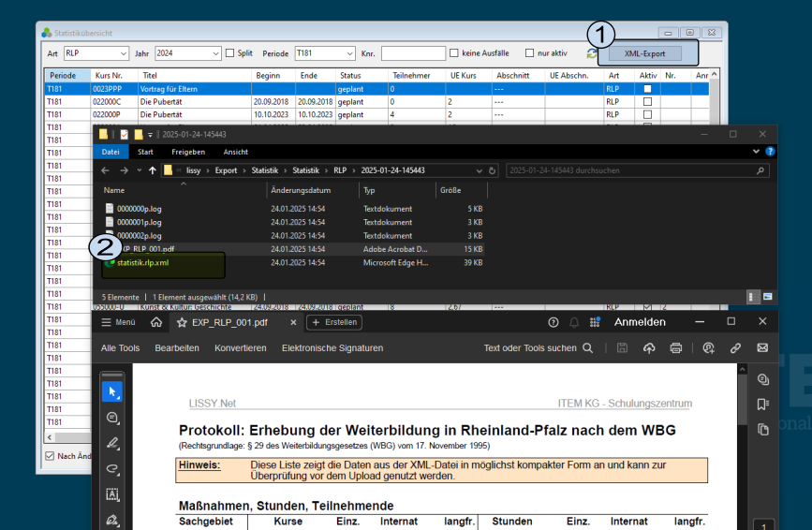This screenshot has height=530, width=812.
Task: Select file statistik.rlp.xml
Action: point(142,263)
